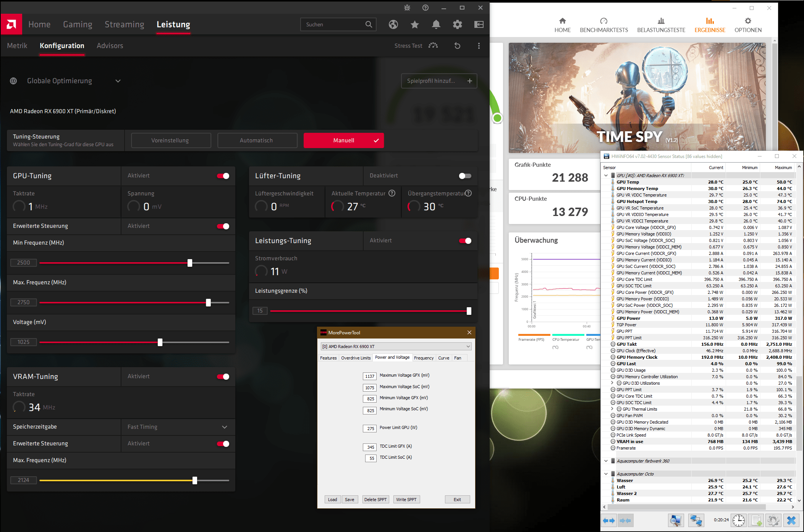The image size is (804, 532).
Task: Open the bug report tool icon
Action: pyautogui.click(x=407, y=8)
